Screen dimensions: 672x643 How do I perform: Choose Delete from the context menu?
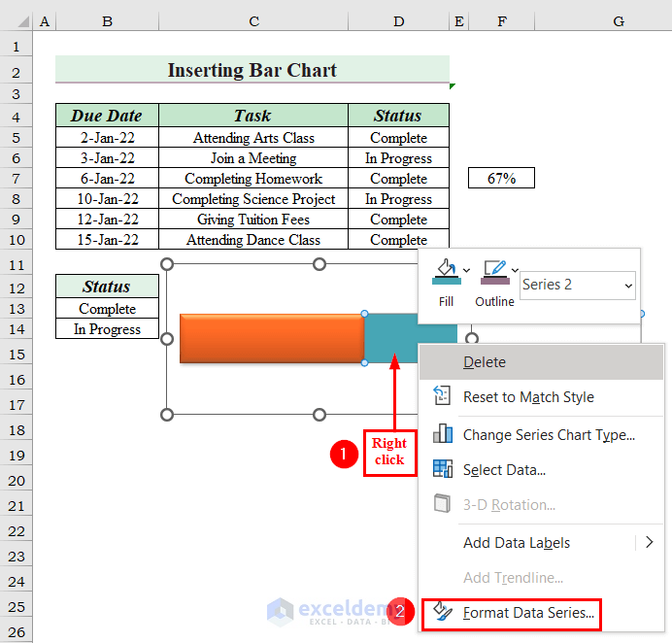click(541, 362)
